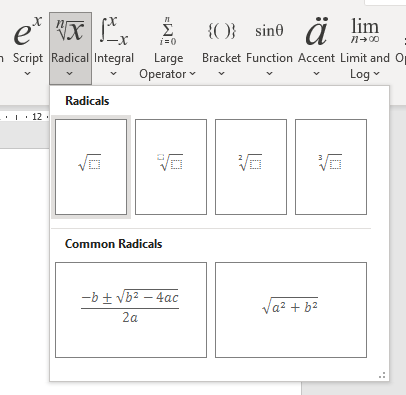This screenshot has width=406, height=395.
Task: Insert the radical with degree placeholder
Action: tap(171, 167)
